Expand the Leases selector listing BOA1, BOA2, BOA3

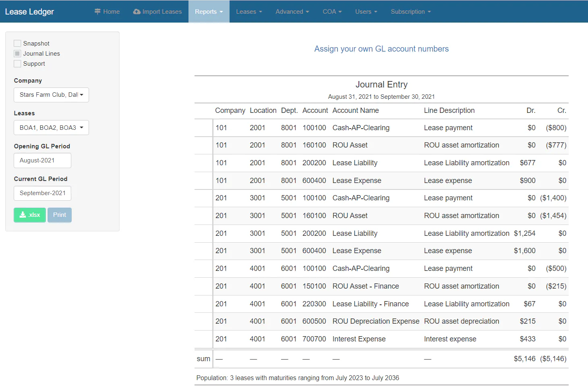coord(51,127)
